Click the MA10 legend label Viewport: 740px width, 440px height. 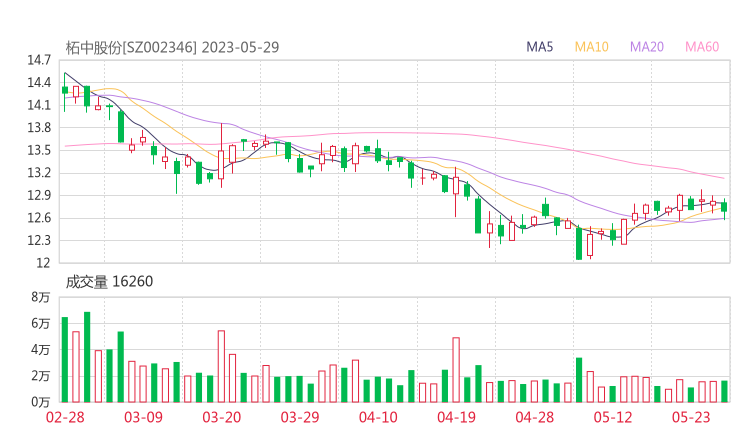591,47
